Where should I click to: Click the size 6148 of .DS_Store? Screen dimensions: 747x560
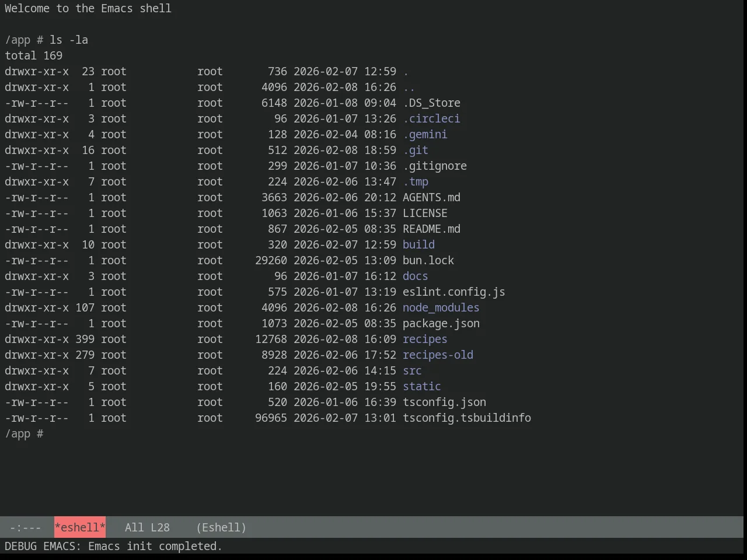pos(274,103)
